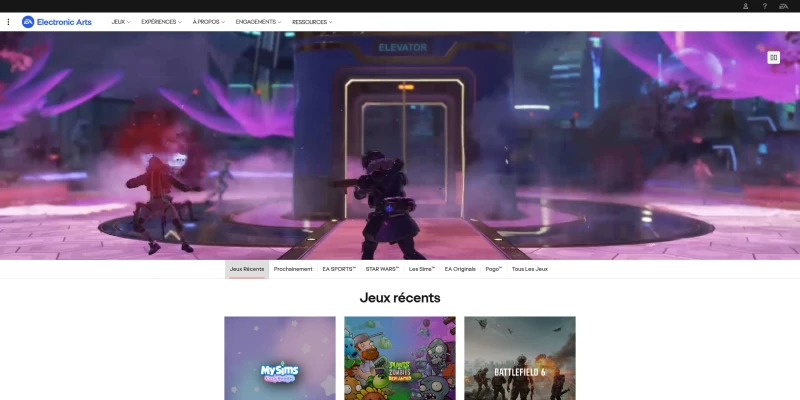Open the MySims game card

coord(280,358)
